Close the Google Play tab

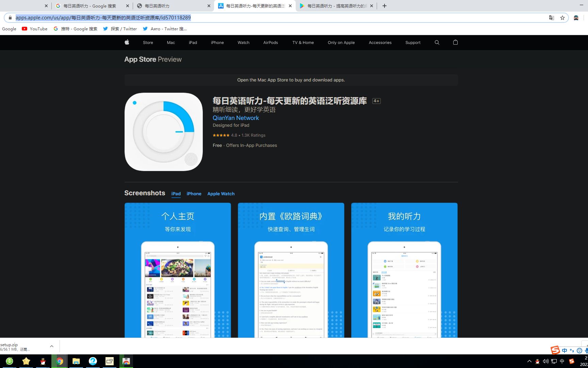pos(372,6)
